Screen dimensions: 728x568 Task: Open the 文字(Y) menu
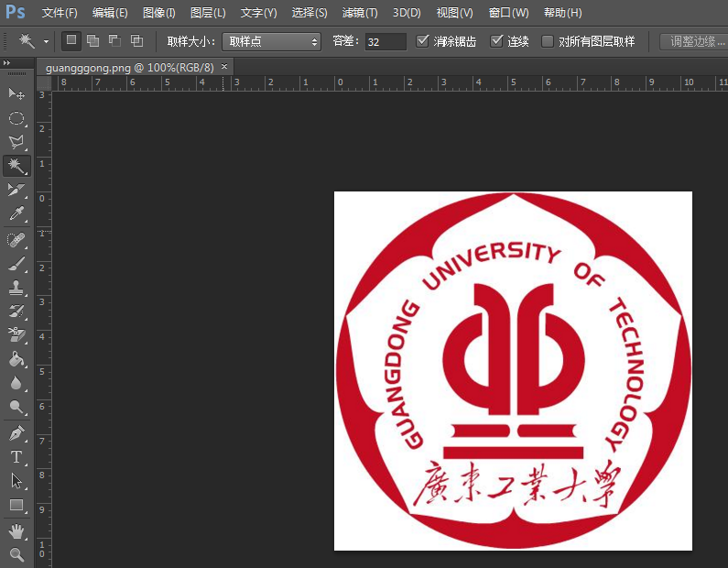click(x=258, y=13)
